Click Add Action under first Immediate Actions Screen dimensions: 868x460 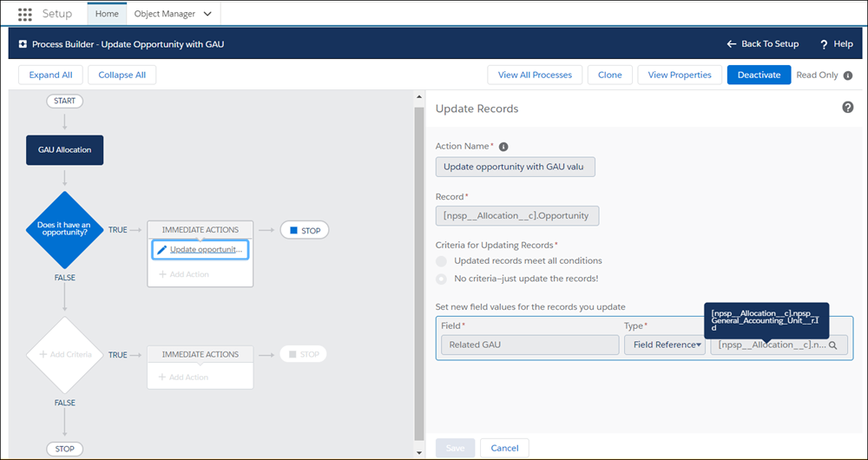(x=184, y=274)
